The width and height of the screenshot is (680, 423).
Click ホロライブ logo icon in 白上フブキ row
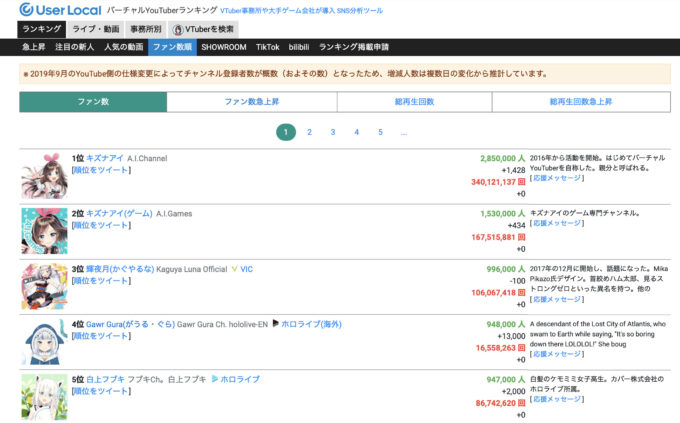(x=215, y=379)
